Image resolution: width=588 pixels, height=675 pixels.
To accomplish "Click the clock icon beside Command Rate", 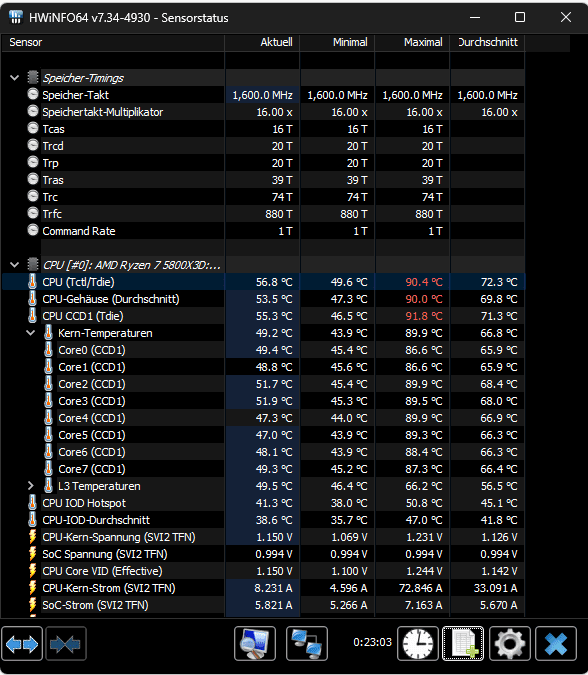I will pyautogui.click(x=33, y=230).
